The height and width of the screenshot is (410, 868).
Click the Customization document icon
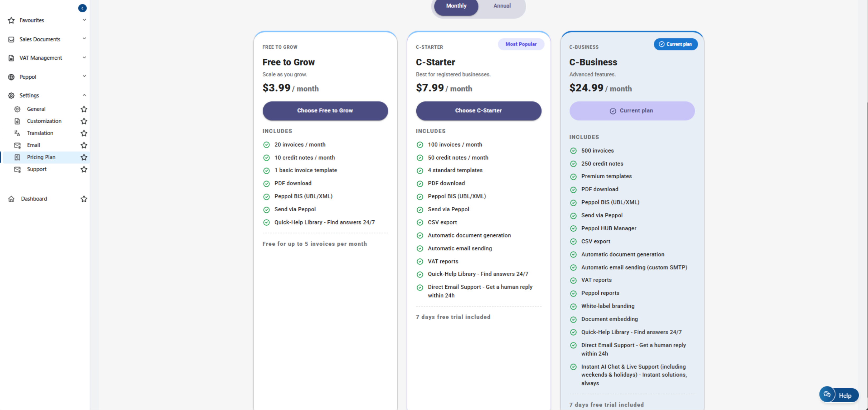click(x=17, y=121)
